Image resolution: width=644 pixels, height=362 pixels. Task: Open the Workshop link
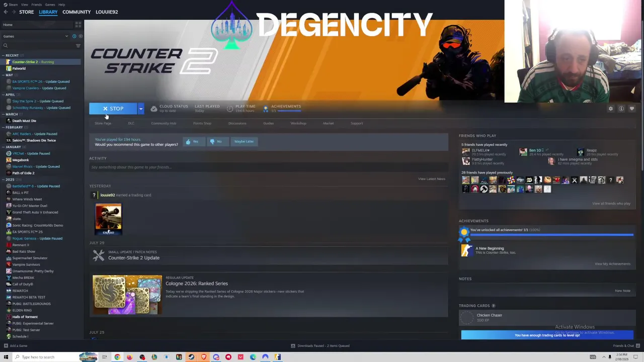point(298,123)
